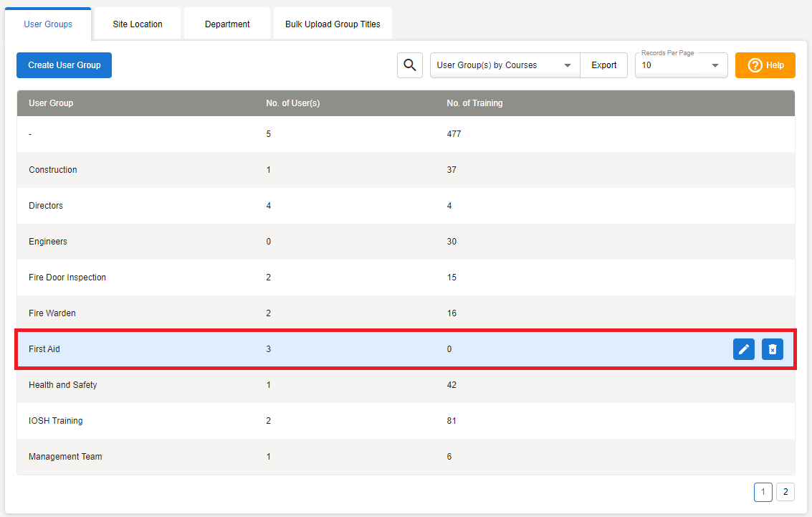
Task: Click the Create User Group button
Action: click(x=64, y=65)
